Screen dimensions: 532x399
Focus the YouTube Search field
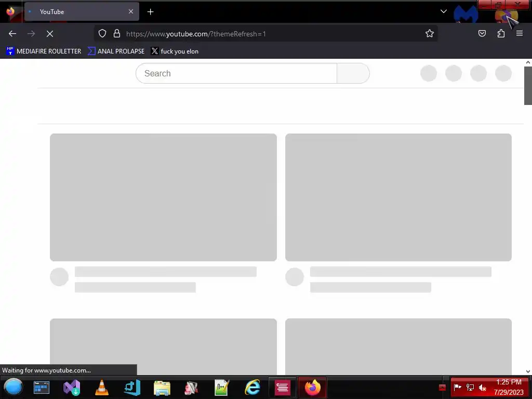(236, 73)
